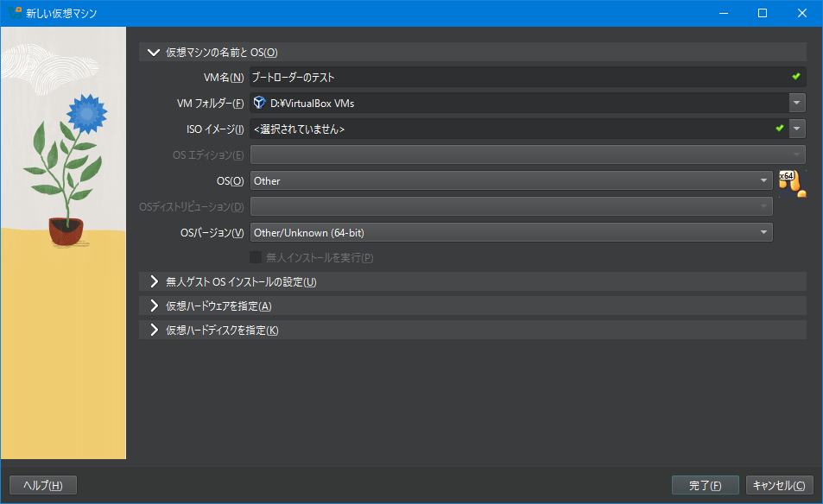Click the VirtualBox logo in title bar
Image resolution: width=823 pixels, height=504 pixels.
[x=15, y=13]
